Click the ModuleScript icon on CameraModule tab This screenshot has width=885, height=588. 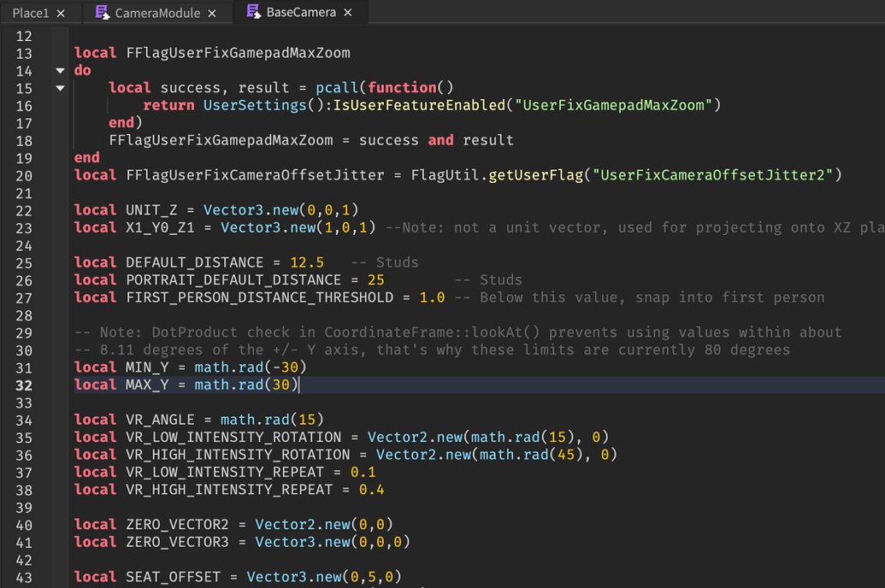103,12
